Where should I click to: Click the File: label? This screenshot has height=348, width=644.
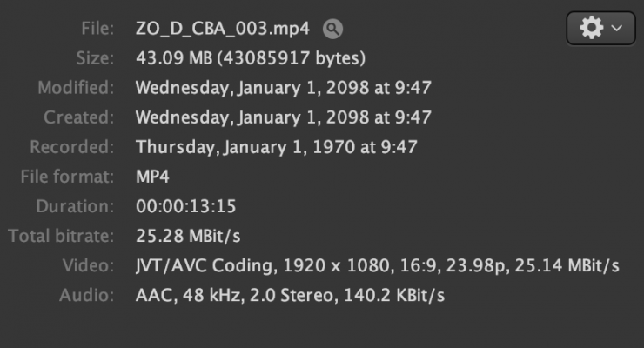click(x=96, y=30)
